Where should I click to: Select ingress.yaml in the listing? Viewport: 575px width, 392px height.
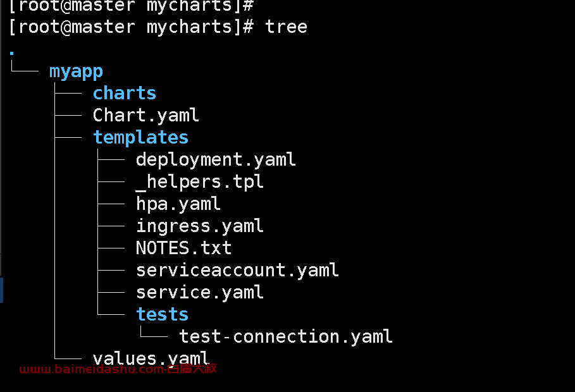(199, 226)
